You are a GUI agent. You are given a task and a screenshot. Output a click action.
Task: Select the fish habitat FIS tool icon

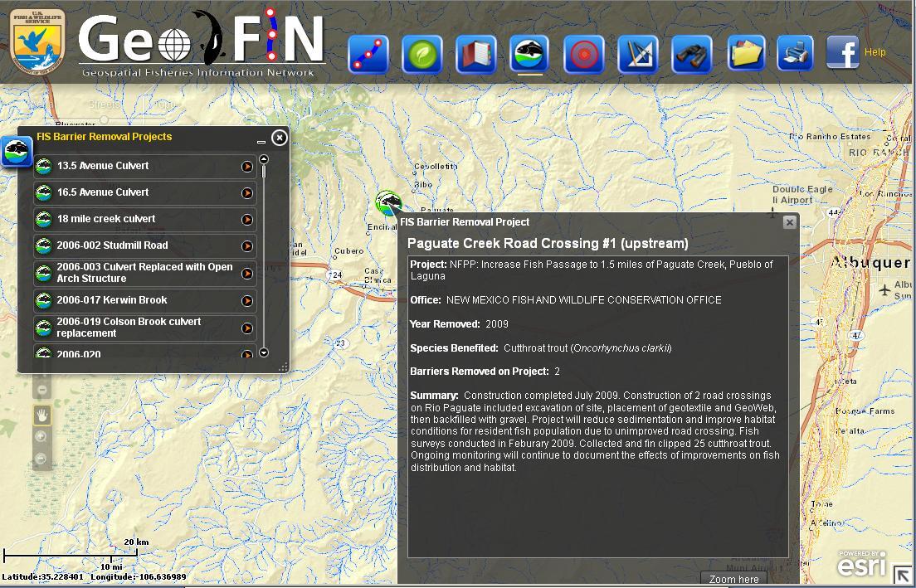[530, 52]
